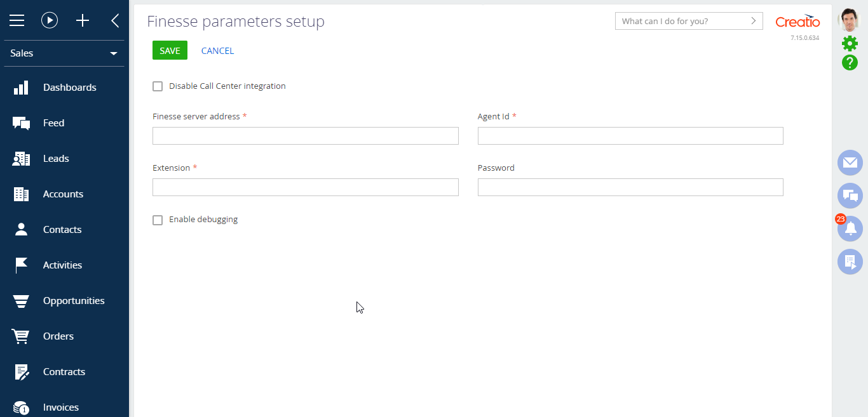Screen dimensions: 868x417
Task: Click the plus icon to add a record
Action: click(82, 20)
